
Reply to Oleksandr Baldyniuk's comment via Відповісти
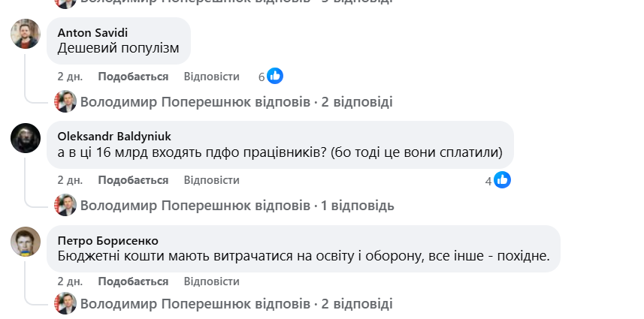211,180
